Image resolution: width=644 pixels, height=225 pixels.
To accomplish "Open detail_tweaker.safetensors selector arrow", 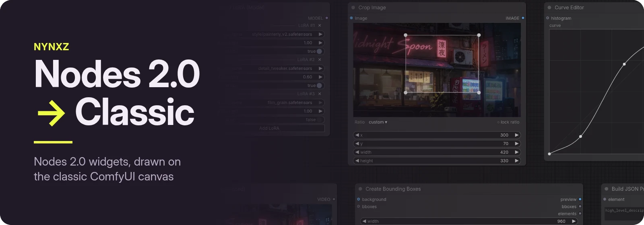I will (x=321, y=68).
